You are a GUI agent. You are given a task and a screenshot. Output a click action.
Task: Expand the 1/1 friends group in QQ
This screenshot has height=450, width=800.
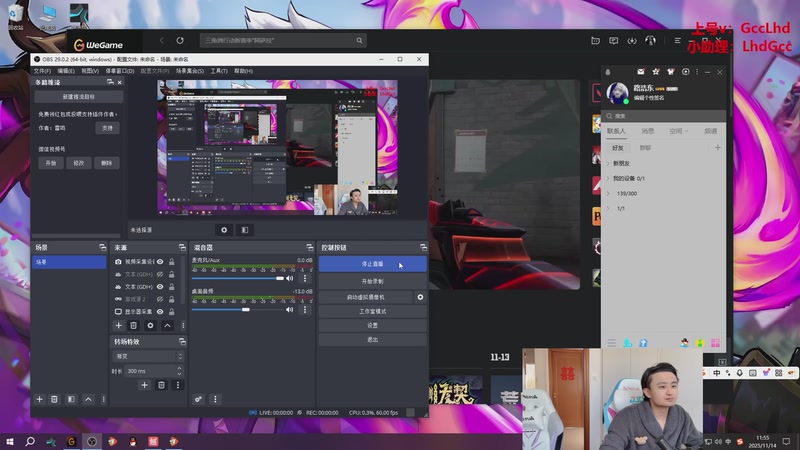(x=608, y=209)
